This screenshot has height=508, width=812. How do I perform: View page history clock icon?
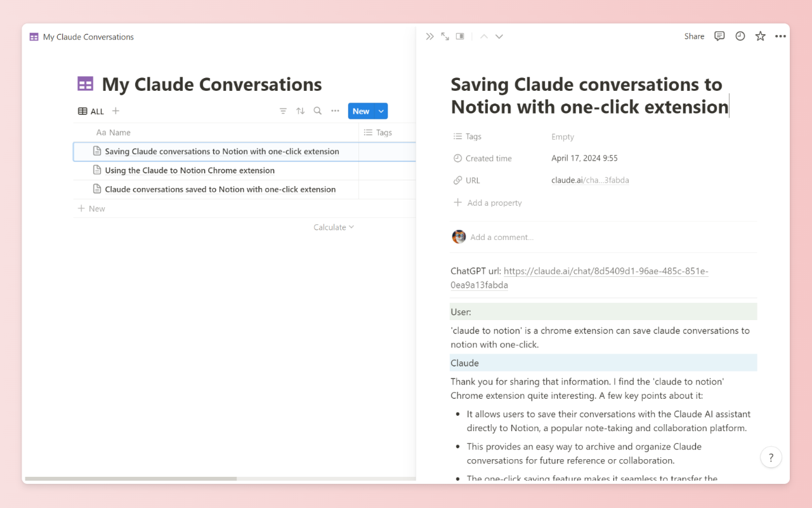pos(740,36)
